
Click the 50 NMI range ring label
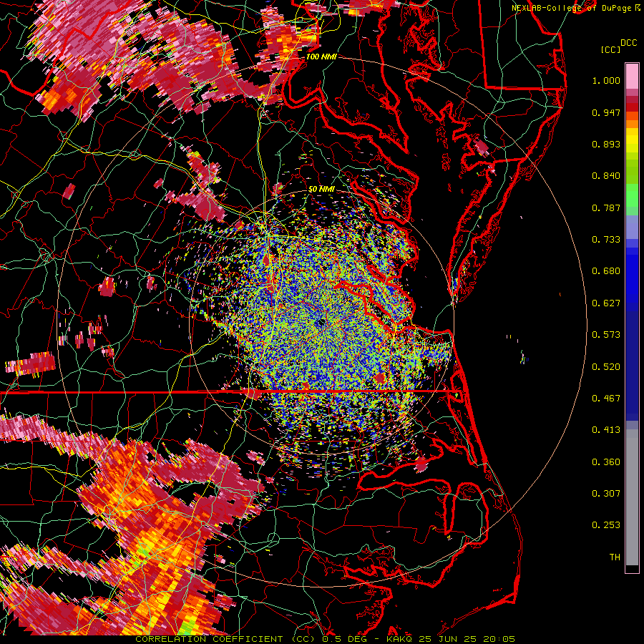pyautogui.click(x=321, y=190)
